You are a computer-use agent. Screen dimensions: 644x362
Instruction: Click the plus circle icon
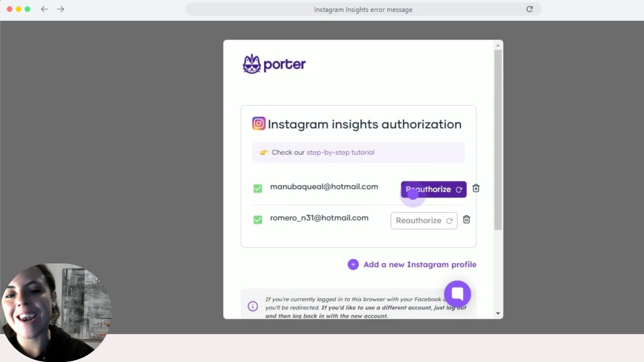pyautogui.click(x=353, y=264)
